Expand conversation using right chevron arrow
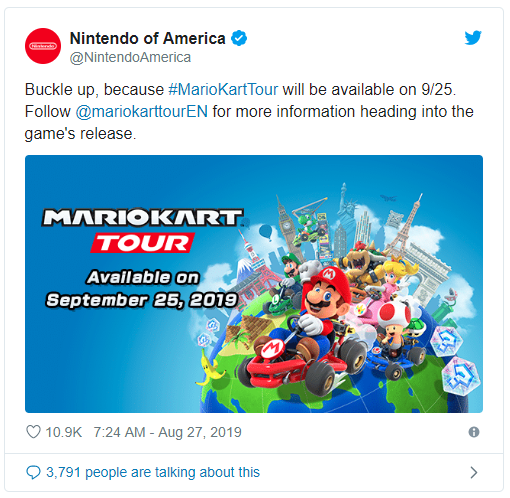 click(474, 472)
